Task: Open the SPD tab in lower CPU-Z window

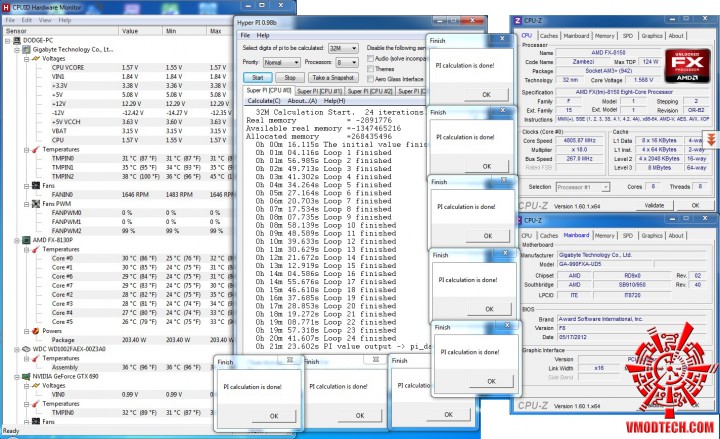Action: click(627, 236)
